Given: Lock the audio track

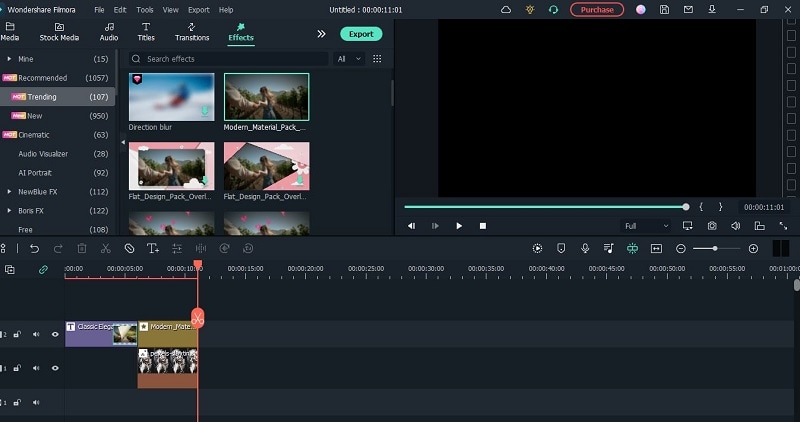Looking at the screenshot, I should 17,402.
